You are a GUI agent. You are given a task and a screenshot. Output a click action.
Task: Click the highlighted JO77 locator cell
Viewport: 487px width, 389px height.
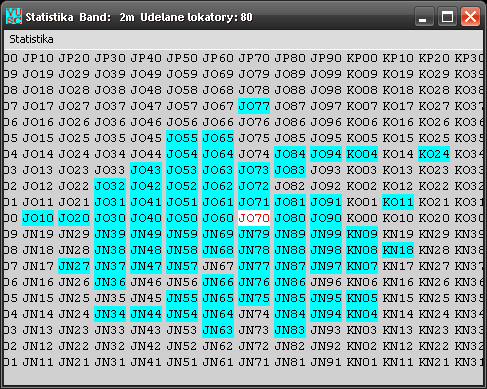[x=254, y=106]
